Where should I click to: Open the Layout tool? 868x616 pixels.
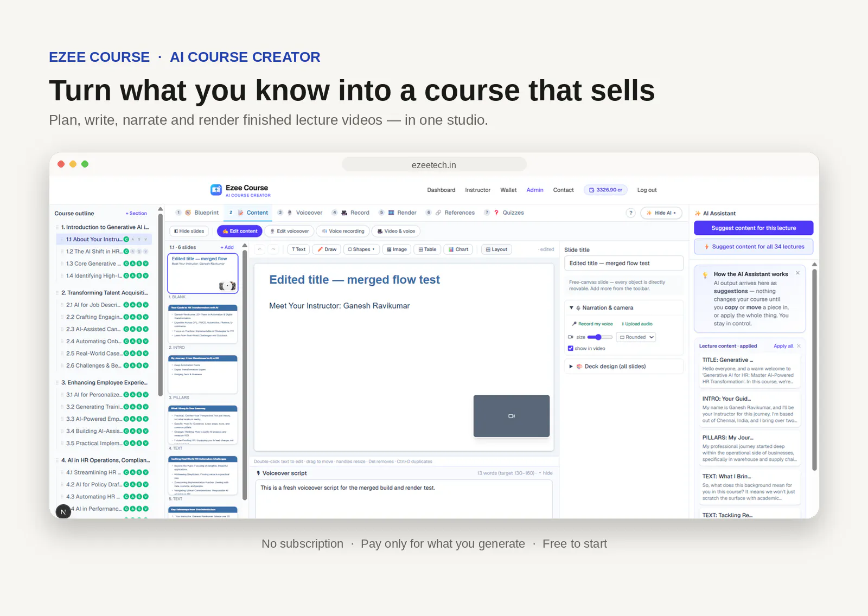496,249
